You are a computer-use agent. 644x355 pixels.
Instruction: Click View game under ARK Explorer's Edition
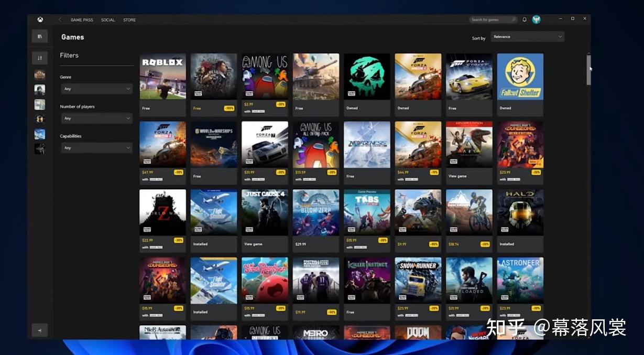click(x=457, y=176)
